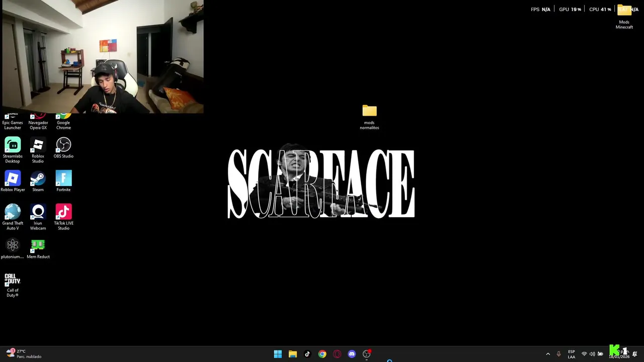The width and height of the screenshot is (644, 362).
Task: Launch Navegador Opera GX desktop shortcut
Action: click(38, 122)
